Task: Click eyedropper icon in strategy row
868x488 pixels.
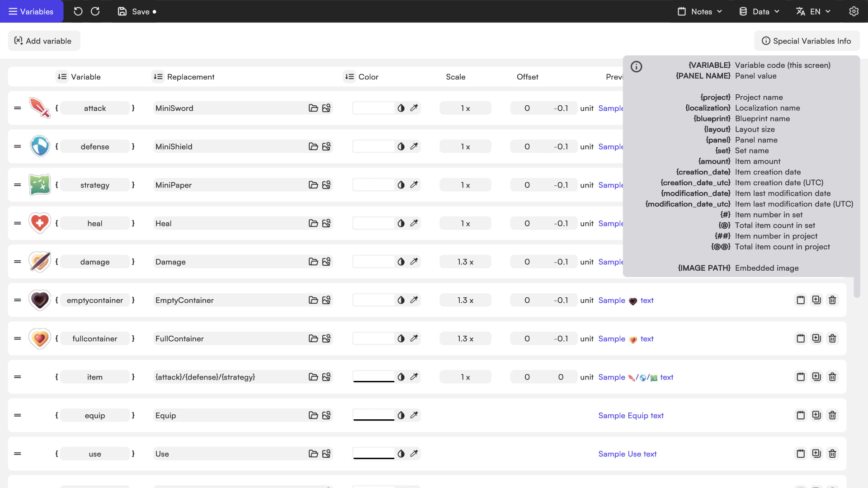Action: pyautogui.click(x=414, y=185)
